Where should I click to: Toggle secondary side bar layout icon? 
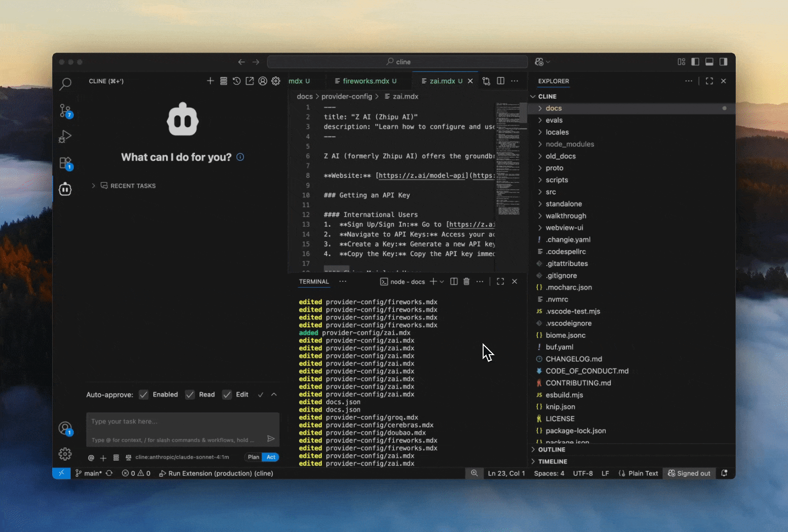point(723,62)
